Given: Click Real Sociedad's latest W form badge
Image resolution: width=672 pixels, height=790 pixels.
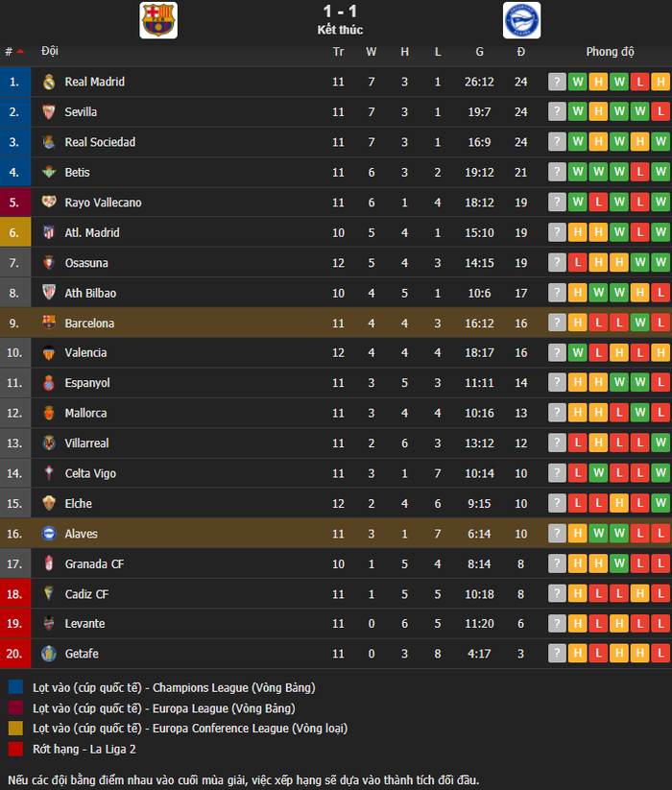Looking at the screenshot, I should [660, 141].
